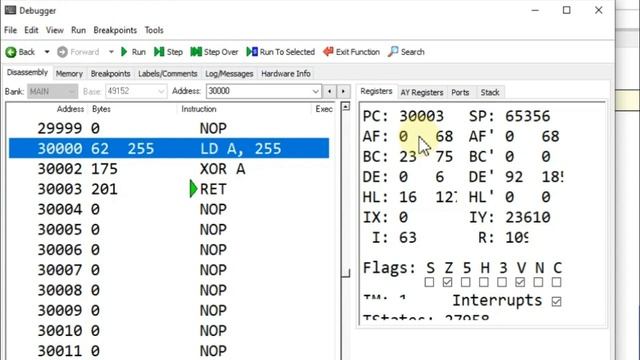Switch to the Memory tab
Screen dimensions: 640x360
click(69, 73)
